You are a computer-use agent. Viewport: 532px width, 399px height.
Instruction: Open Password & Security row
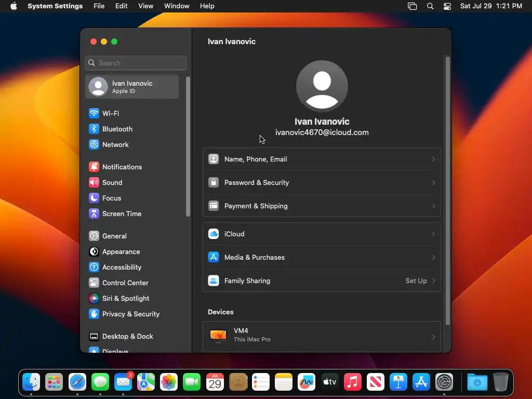[322, 182]
